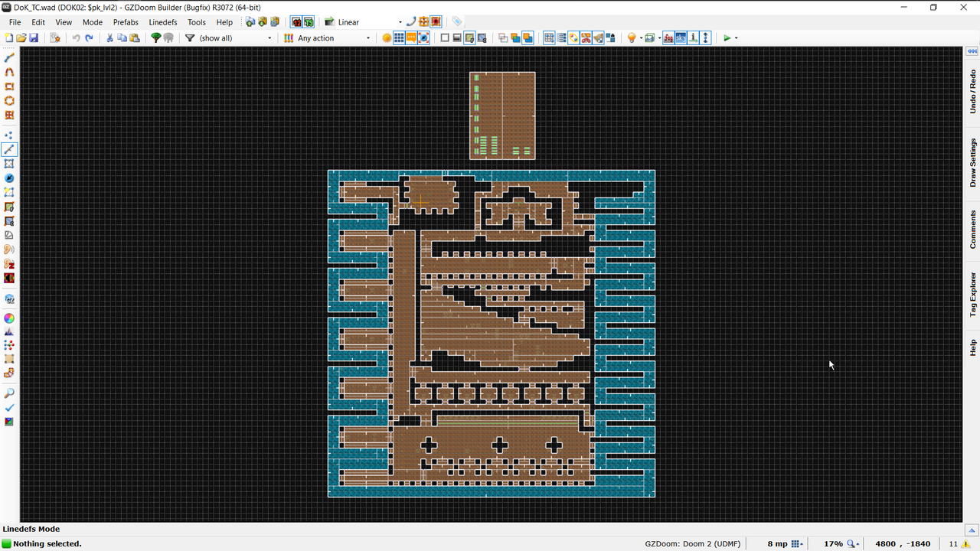This screenshot has width=980, height=551.
Task: Select the Draw Lines tool
Action: (x=9, y=57)
